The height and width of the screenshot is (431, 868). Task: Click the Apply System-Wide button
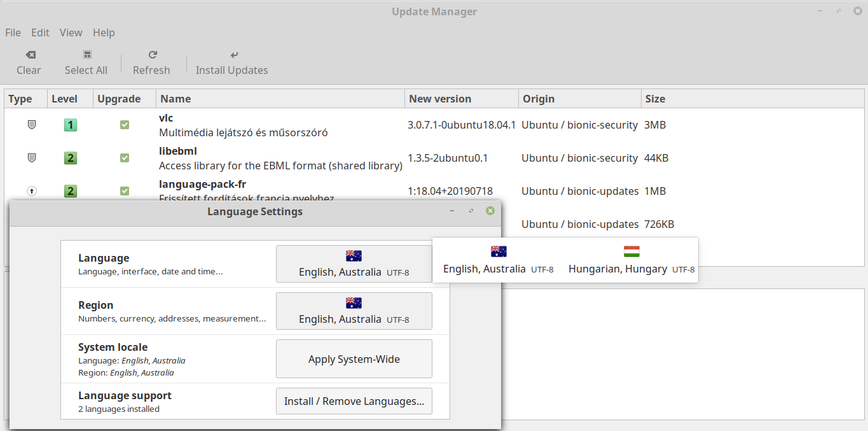coord(354,358)
